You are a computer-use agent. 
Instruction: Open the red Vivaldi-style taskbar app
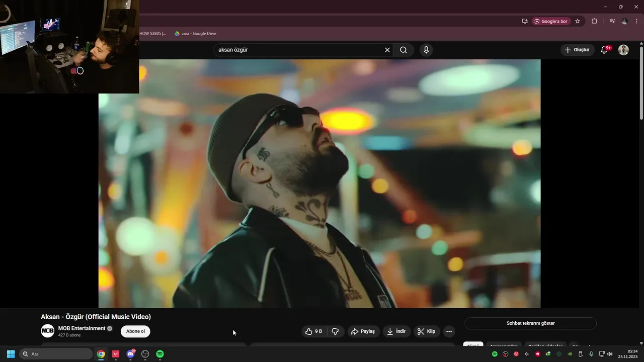116,354
